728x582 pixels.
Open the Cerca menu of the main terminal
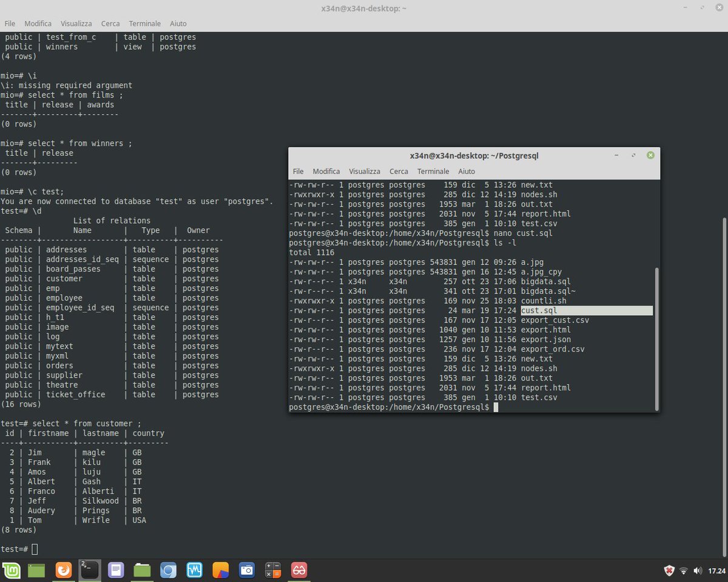pos(110,23)
